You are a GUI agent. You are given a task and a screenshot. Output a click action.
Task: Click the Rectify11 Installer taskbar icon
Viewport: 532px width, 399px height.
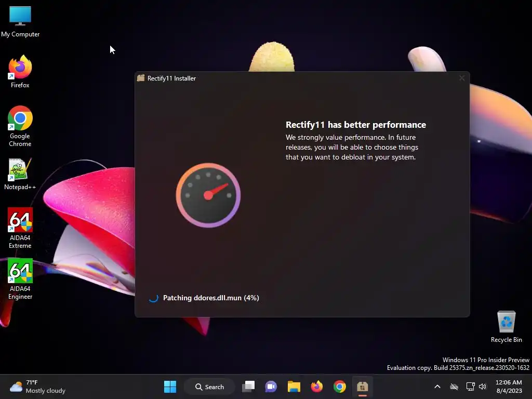point(362,387)
